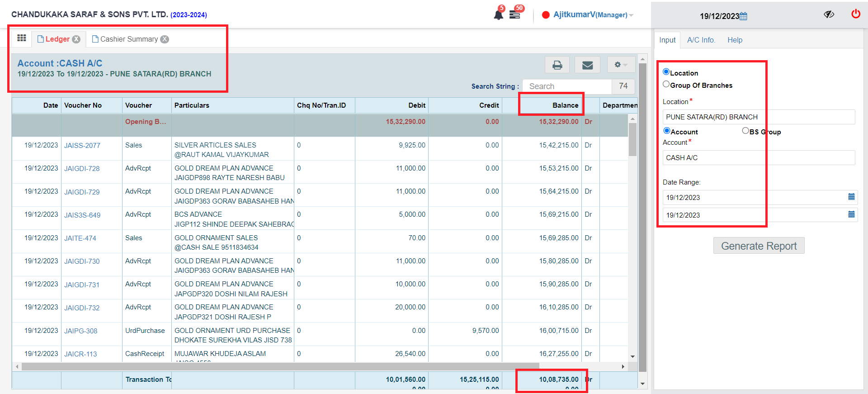868x394 pixels.
Task: Click the horizontal scrollbar left arrow
Action: (17, 366)
